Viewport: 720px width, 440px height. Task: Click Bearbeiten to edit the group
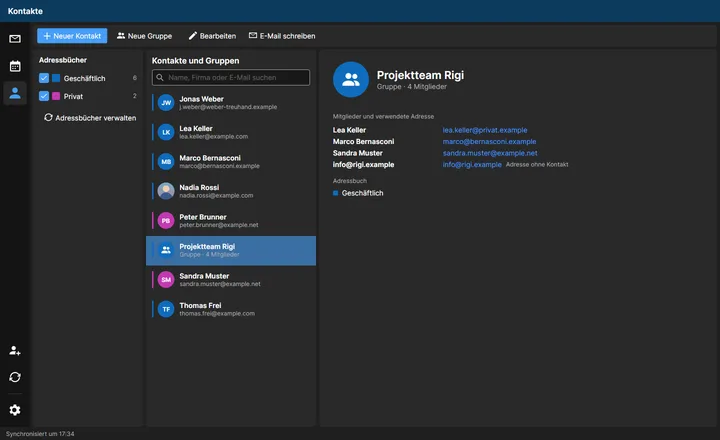tap(212, 36)
